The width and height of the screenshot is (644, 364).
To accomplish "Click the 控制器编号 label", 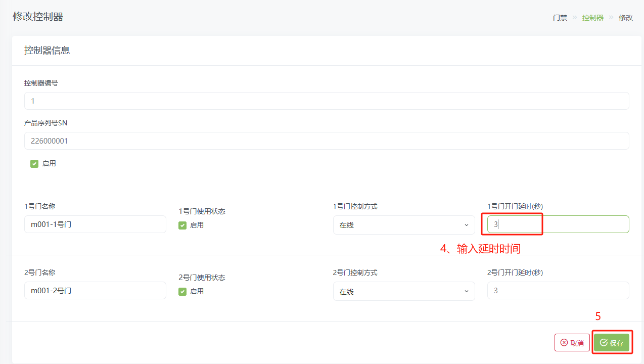I will [41, 83].
